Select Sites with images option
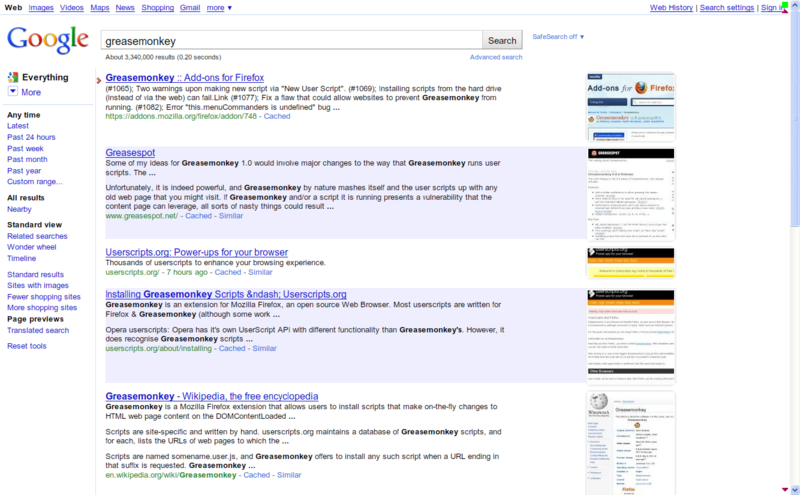 tap(38, 285)
